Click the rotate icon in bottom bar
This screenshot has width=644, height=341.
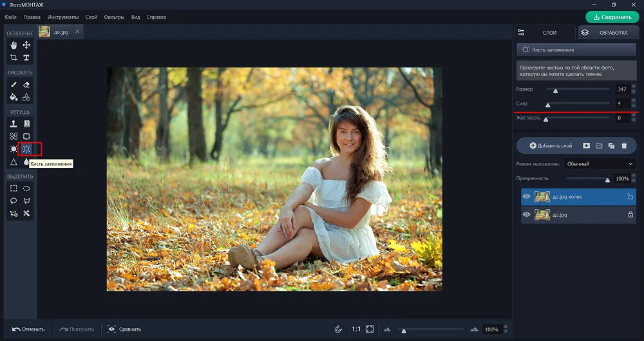[x=338, y=329]
